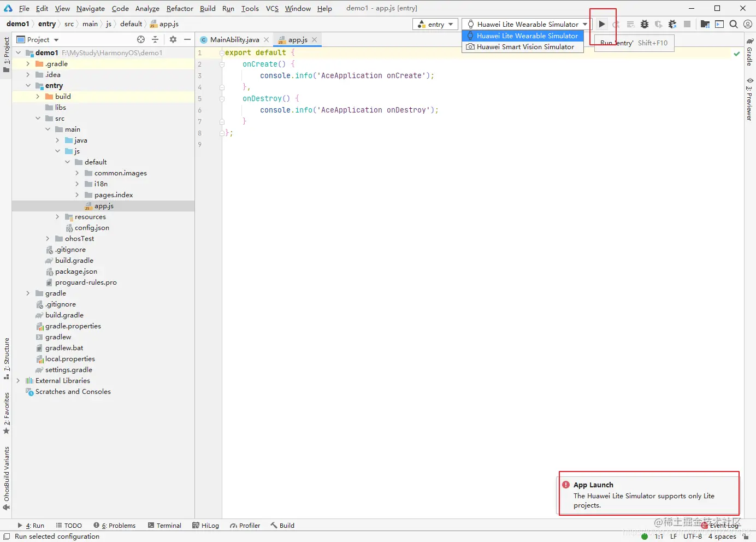Click the App Launch notification
756x542 pixels.
tap(649, 494)
